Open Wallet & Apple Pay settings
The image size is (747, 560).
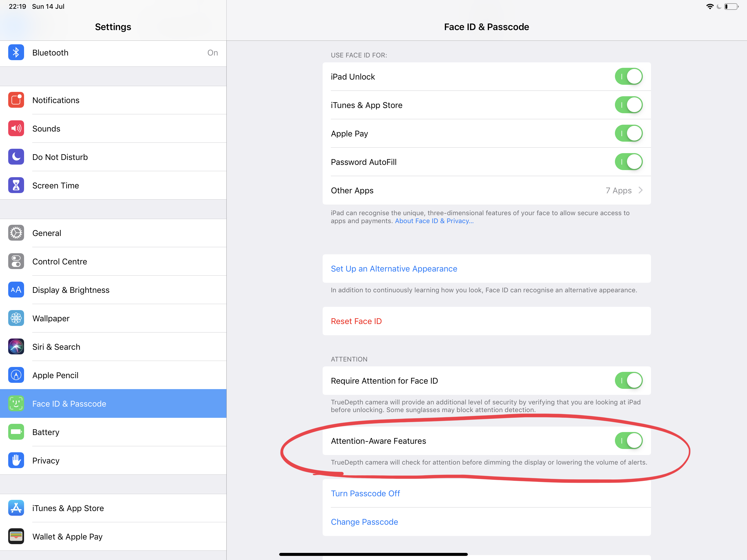click(x=113, y=536)
